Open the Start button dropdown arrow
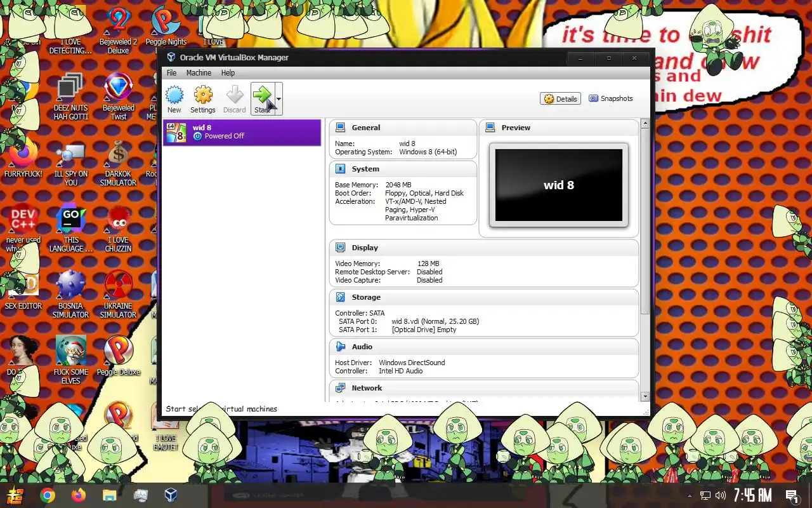The width and height of the screenshot is (812, 508). tap(278, 99)
